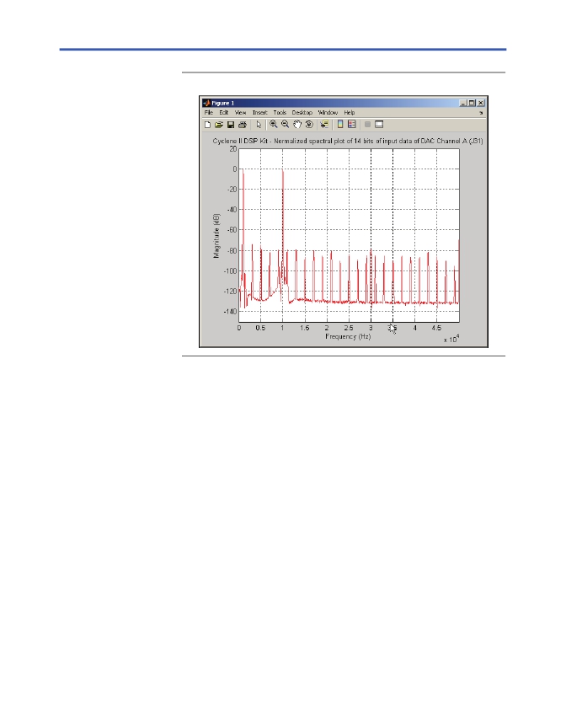
Task: Enable the Rotate 3D tool
Action: click(309, 124)
